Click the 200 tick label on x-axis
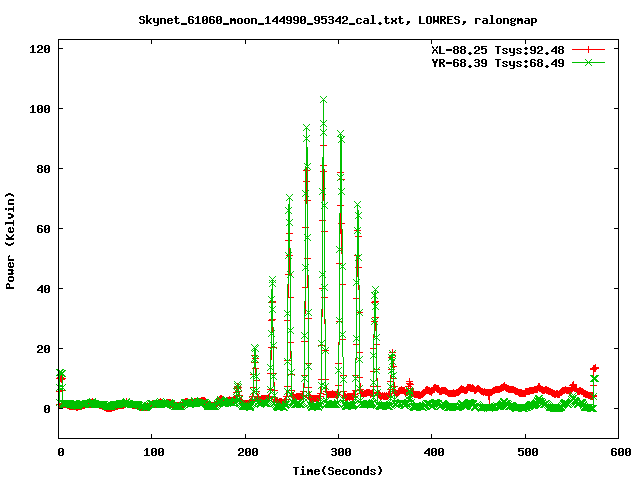Screen dimensions: 640x480 (x=246, y=453)
